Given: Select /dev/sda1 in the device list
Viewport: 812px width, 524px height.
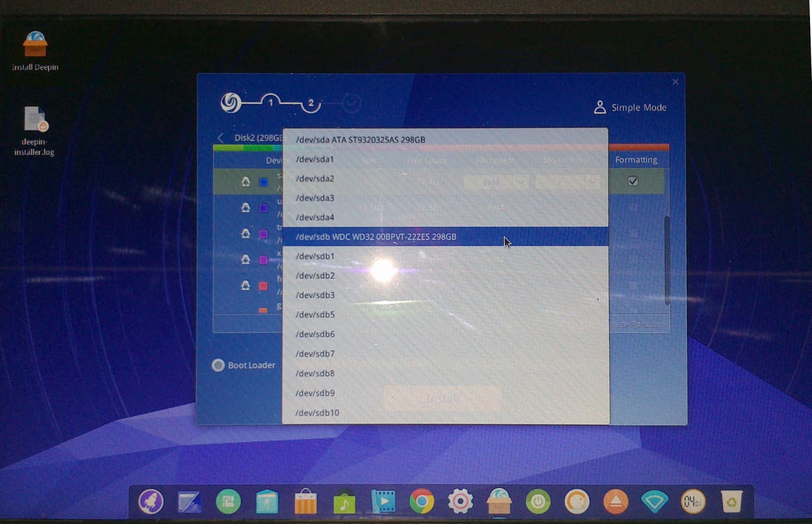Looking at the screenshot, I should pos(446,159).
